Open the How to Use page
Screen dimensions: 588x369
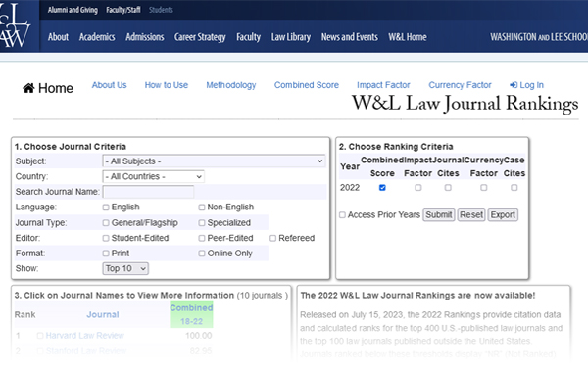coord(167,85)
